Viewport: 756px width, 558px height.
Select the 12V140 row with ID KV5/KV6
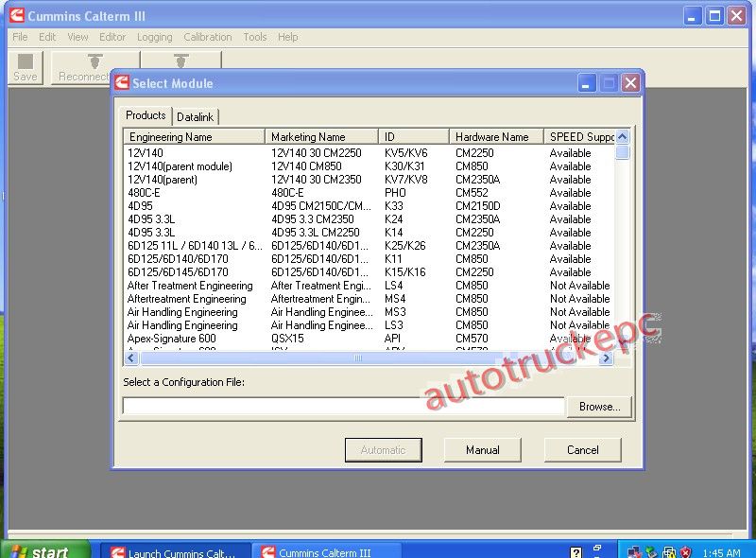369,153
